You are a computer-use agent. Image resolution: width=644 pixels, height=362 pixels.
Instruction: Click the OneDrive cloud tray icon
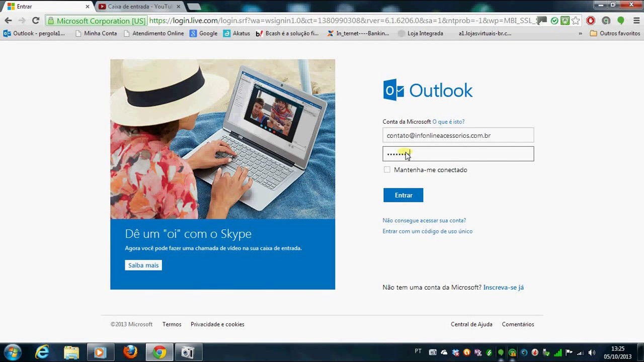[444, 352]
